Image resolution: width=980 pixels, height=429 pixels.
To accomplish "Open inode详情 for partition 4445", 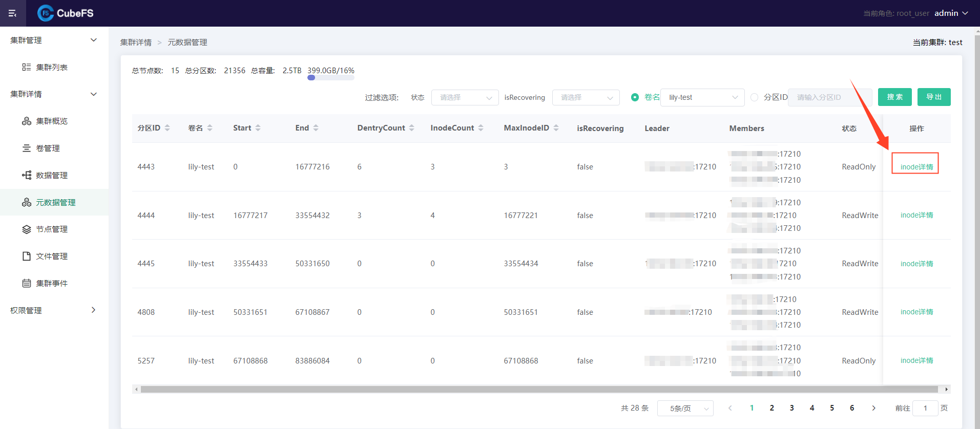I will coord(916,264).
